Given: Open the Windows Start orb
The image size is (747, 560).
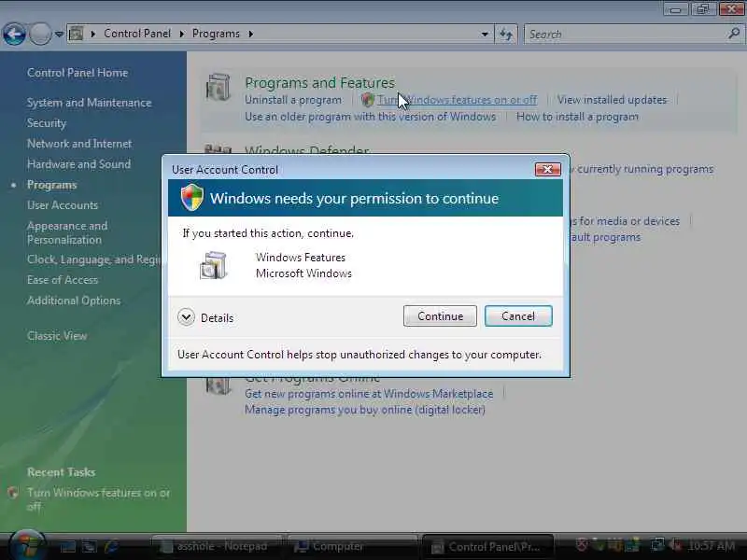Looking at the screenshot, I should (27, 545).
